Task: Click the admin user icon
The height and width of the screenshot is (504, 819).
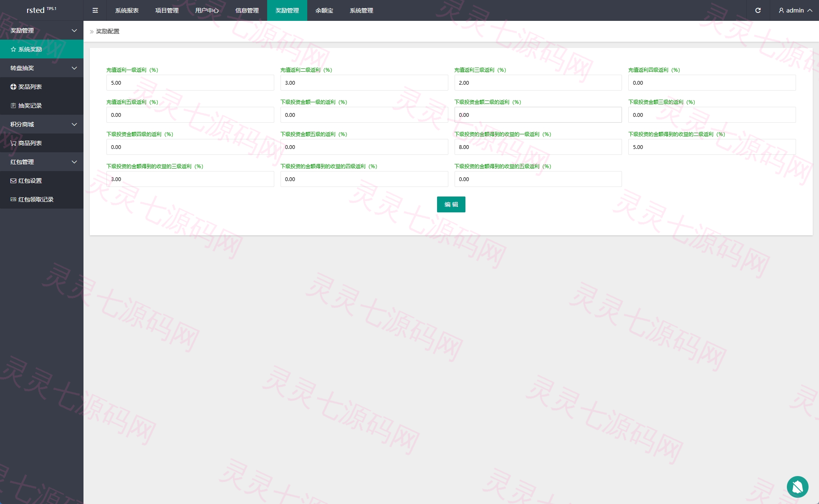Action: click(x=781, y=10)
